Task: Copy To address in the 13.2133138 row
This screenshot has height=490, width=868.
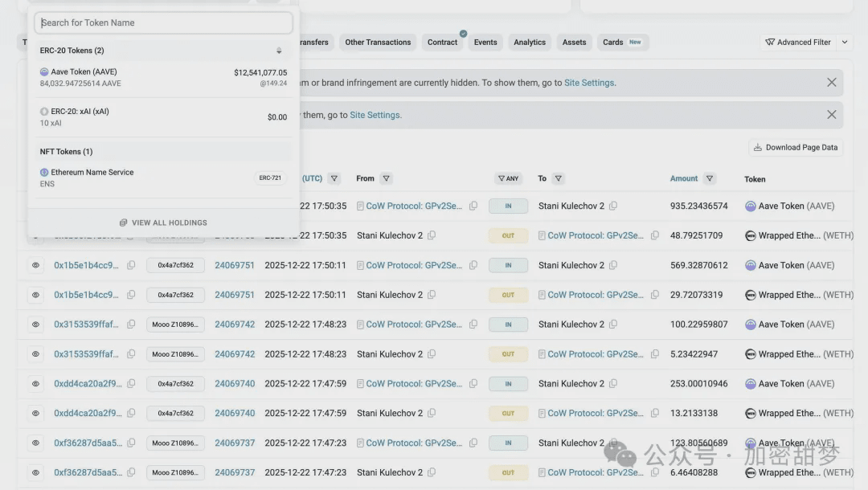Action: coord(655,413)
